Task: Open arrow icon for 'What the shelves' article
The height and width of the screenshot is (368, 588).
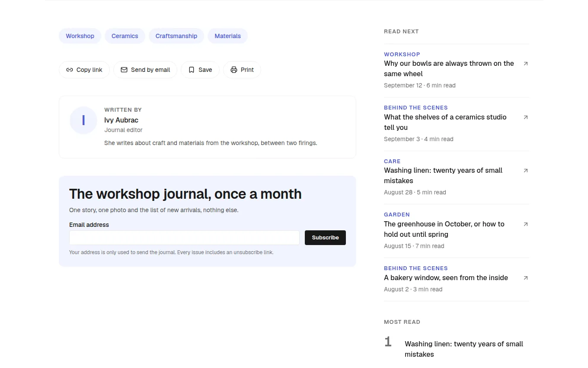Action: pyautogui.click(x=526, y=117)
